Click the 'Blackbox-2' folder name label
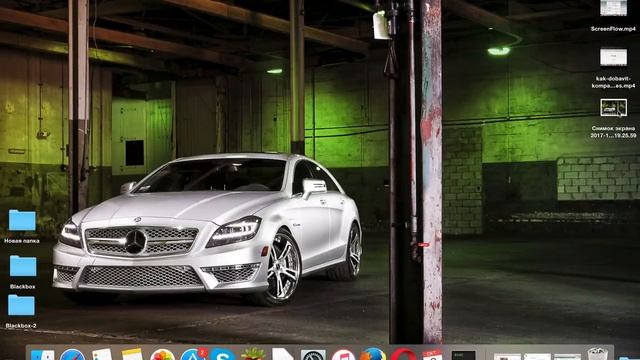 [21, 326]
